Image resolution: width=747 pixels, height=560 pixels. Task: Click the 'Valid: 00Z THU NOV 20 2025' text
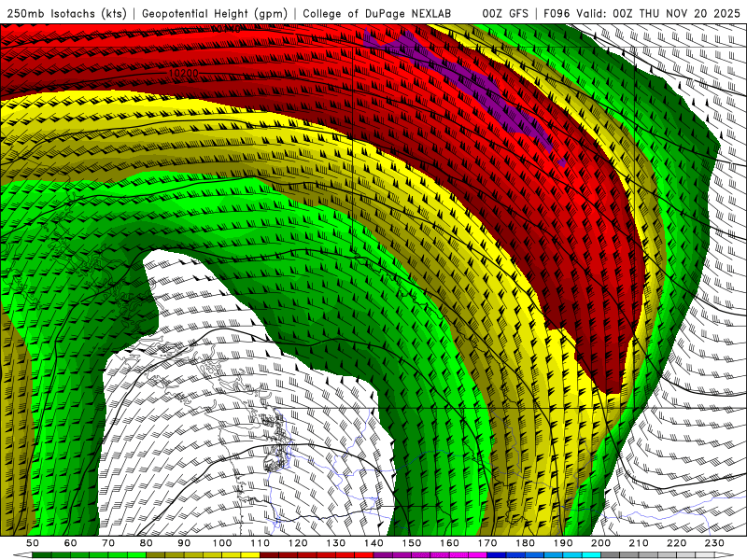tap(658, 14)
